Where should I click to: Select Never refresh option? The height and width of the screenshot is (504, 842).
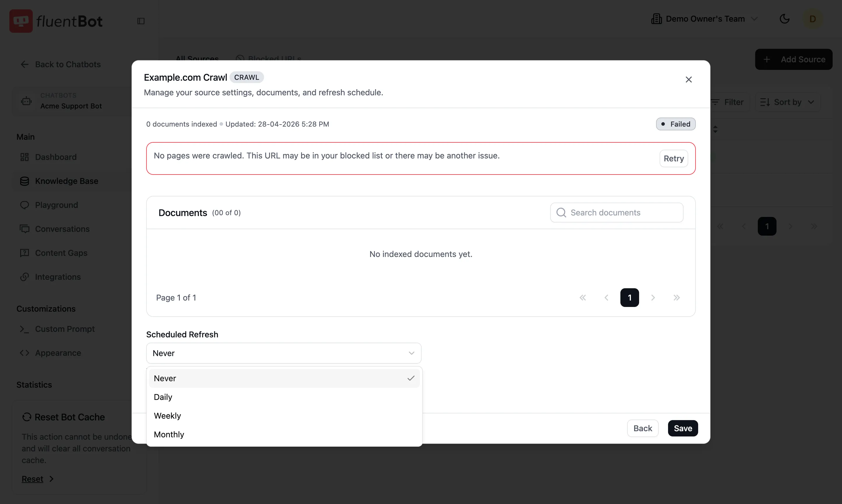pos(284,378)
